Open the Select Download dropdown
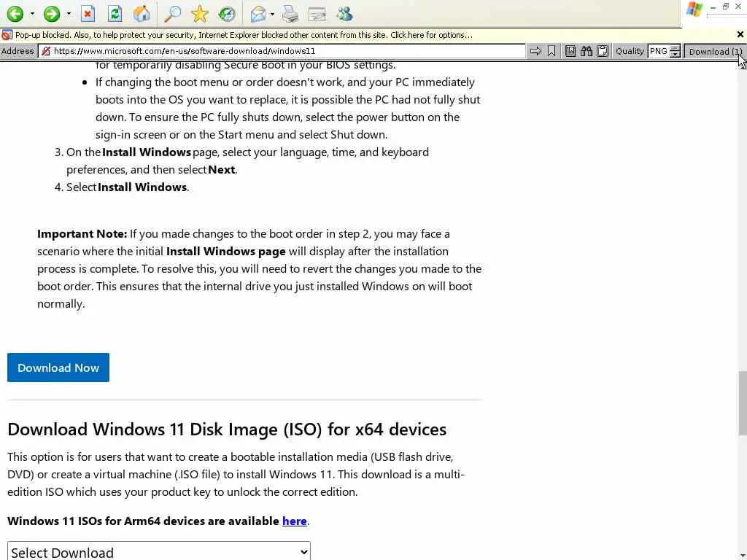The image size is (747, 560). coord(158,551)
